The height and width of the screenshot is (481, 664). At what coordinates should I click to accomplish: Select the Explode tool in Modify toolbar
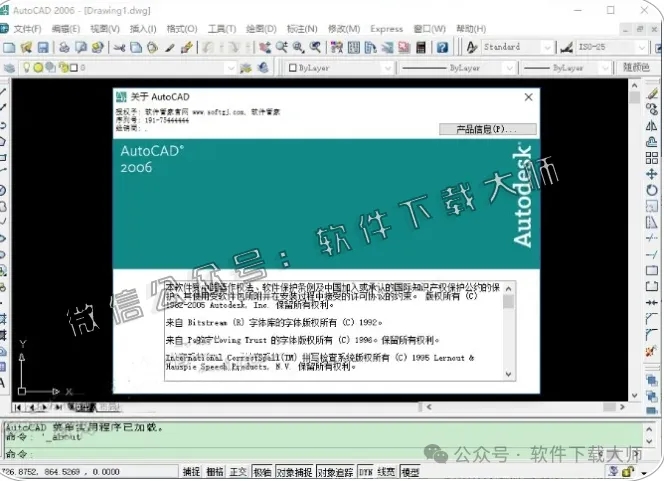coord(652,351)
